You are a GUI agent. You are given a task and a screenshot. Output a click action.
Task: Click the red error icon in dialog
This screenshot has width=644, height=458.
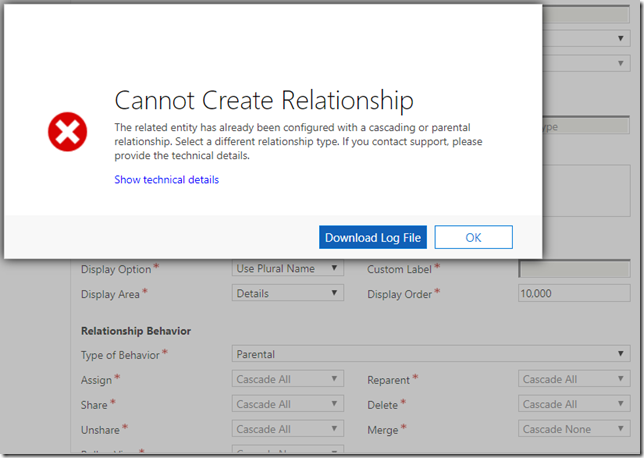tap(67, 132)
